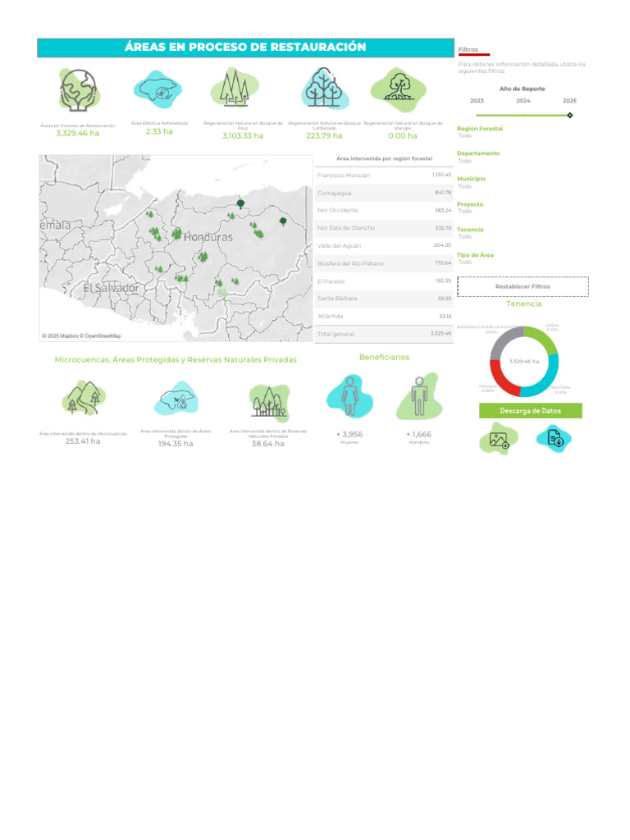Viewport: 630px width, 840px height.
Task: Click the Áreas Protegidas map icon
Action: [176, 399]
